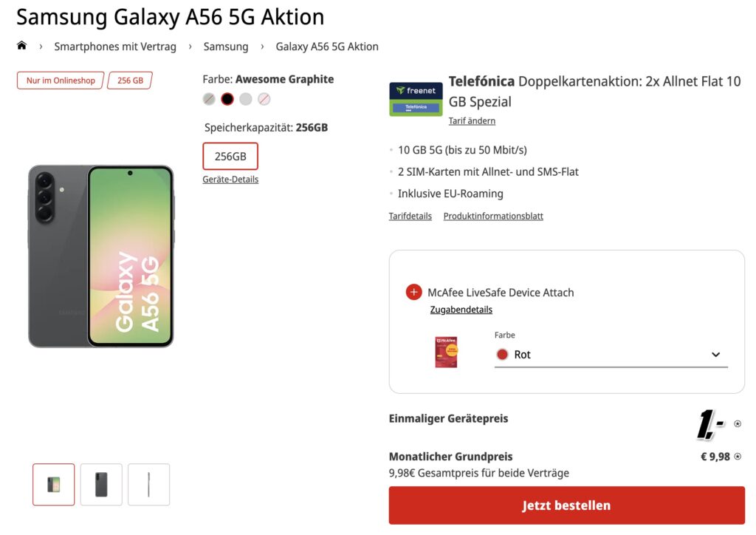756x535 pixels.
Task: Click the 256 GB badge above phone image
Action: (x=130, y=81)
